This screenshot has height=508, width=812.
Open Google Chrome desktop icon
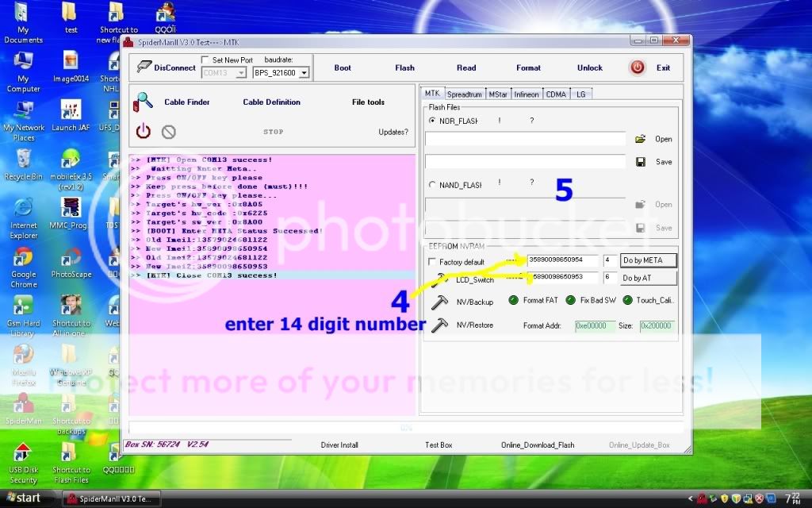23,267
